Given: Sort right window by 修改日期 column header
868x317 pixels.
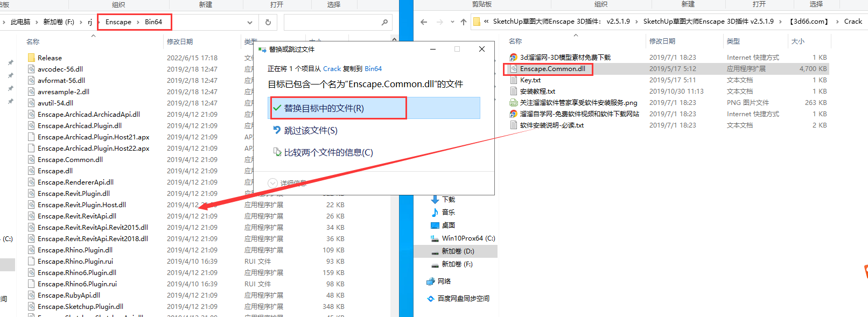Looking at the screenshot, I should [662, 41].
